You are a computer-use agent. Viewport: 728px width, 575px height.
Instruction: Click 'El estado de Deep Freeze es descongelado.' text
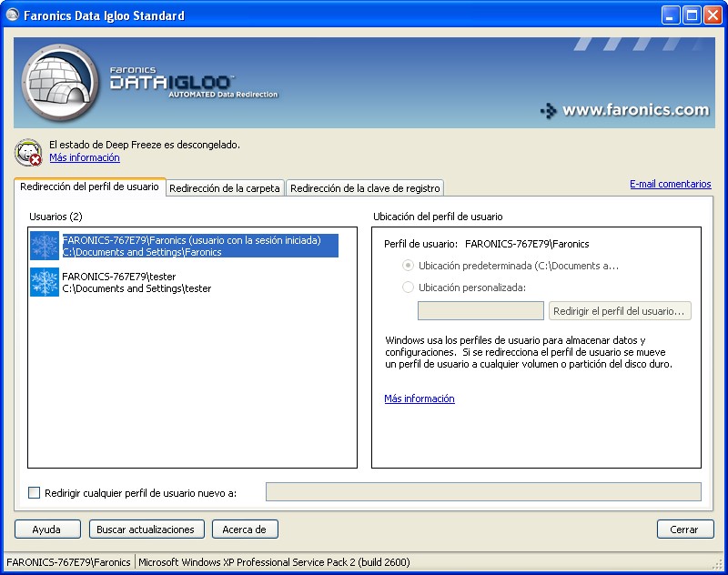pyautogui.click(x=145, y=145)
